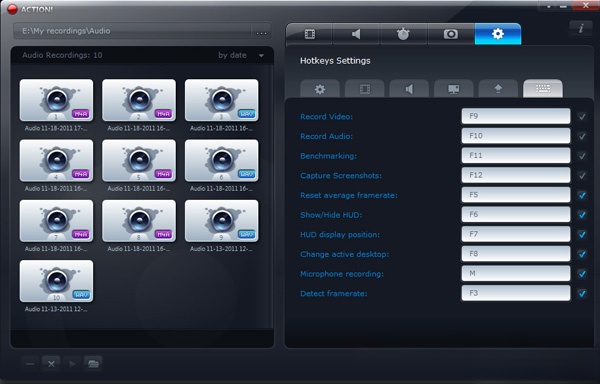Click Change active desktop field F8
Image resolution: width=600 pixels, height=384 pixels.
pos(516,254)
